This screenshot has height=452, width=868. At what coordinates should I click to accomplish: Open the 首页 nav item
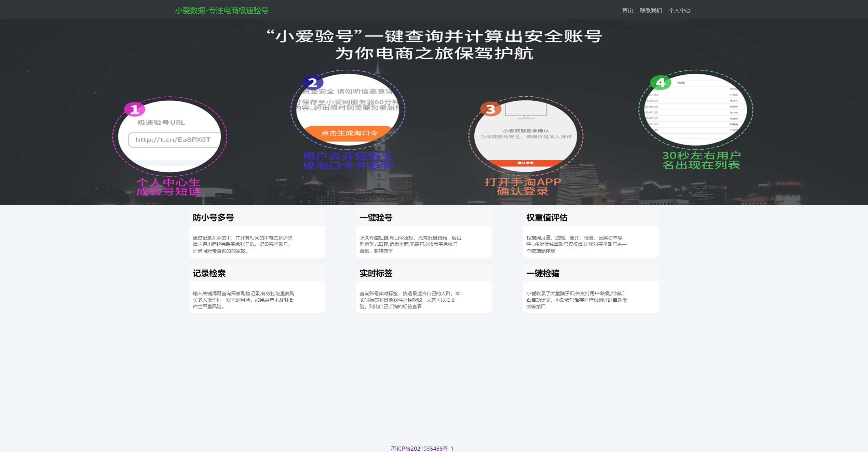627,10
